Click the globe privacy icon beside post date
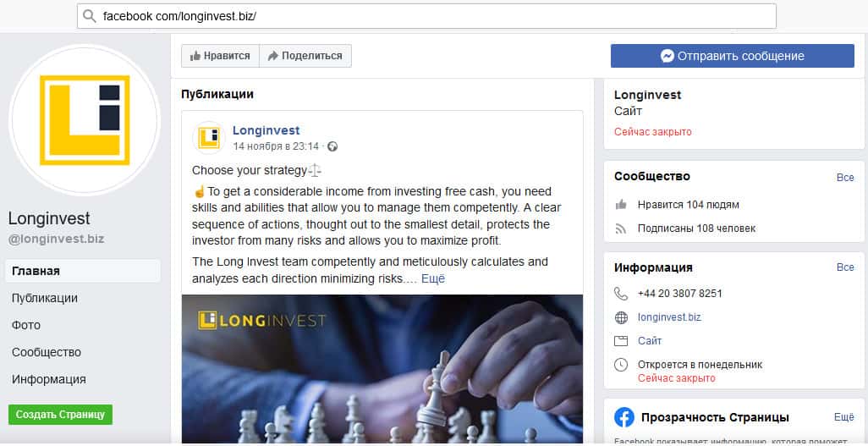The width and height of the screenshot is (868, 446). tap(332, 146)
